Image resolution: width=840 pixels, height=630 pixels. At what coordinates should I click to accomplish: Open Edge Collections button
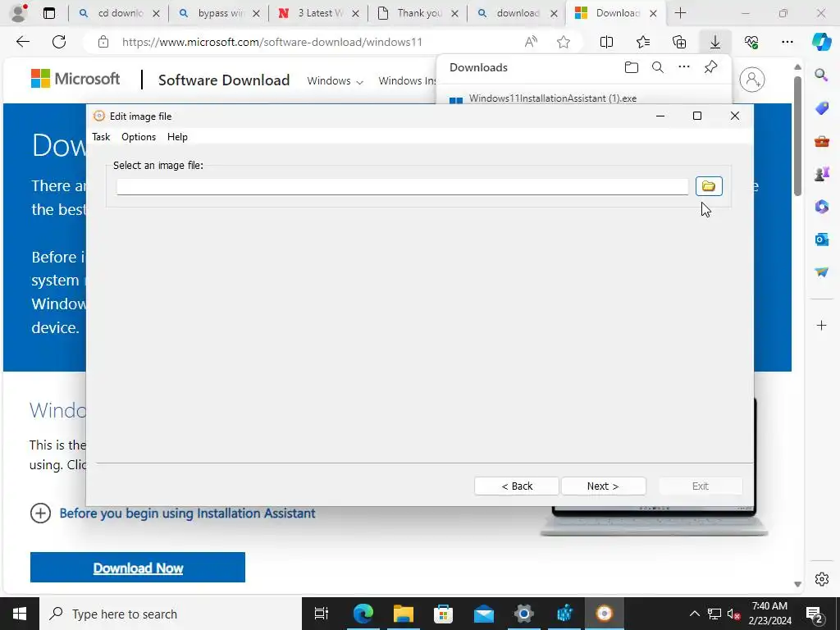pyautogui.click(x=679, y=42)
